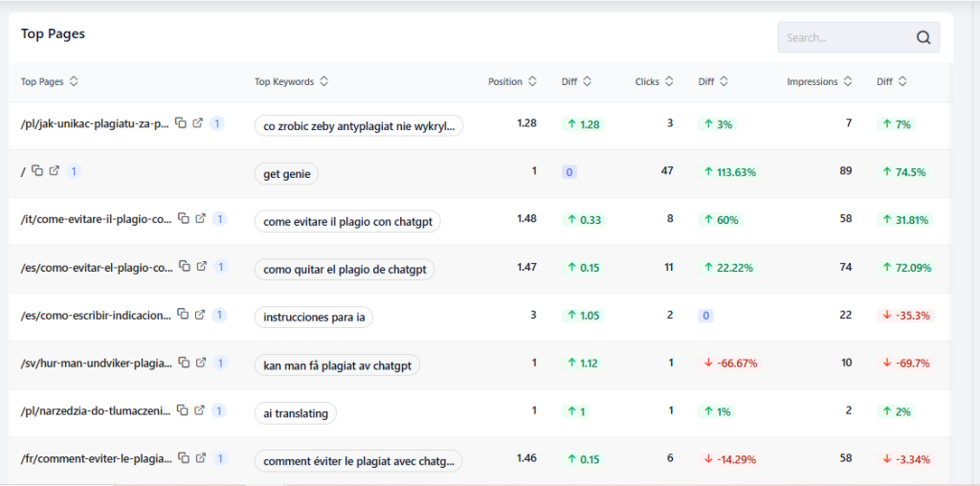Viewport: 980px width, 486px height.
Task: Select keyword "como quitar el plagio de chatgpt"
Action: pos(345,269)
